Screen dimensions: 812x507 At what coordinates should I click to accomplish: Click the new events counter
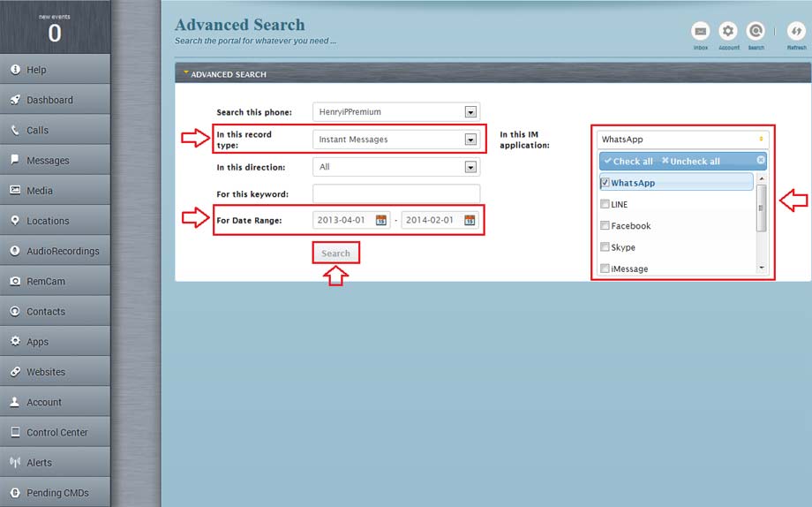55,29
